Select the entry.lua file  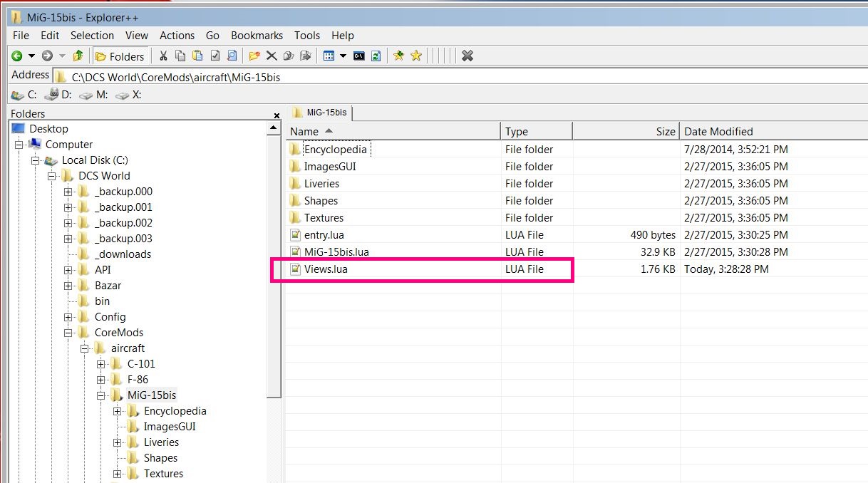pos(324,235)
